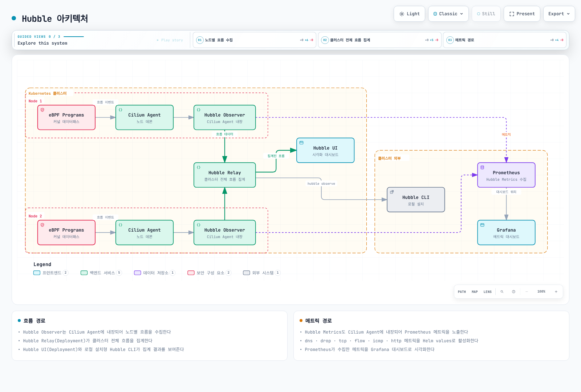Click the 메트릭 edge label above Prometheus
The image size is (581, 392).
[506, 135]
